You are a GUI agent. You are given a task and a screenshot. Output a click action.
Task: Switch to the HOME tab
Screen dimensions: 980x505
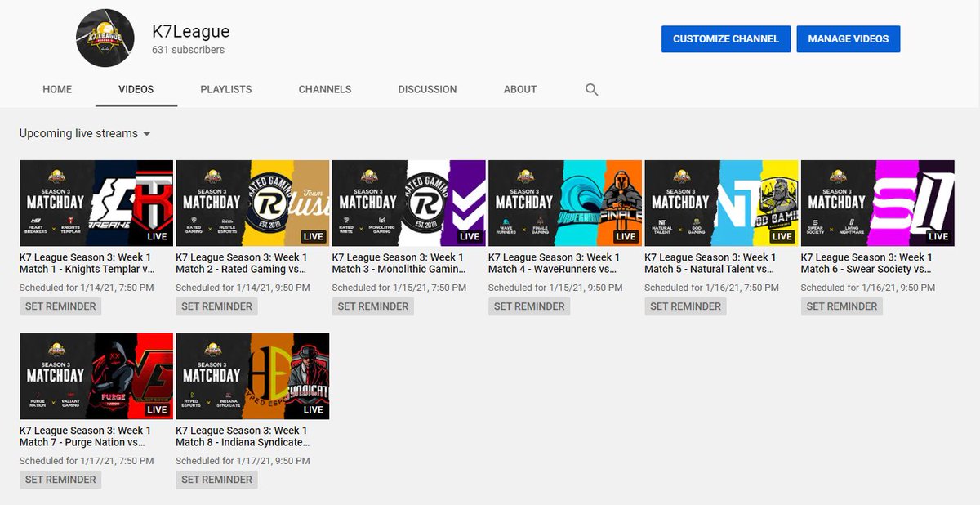(x=57, y=89)
